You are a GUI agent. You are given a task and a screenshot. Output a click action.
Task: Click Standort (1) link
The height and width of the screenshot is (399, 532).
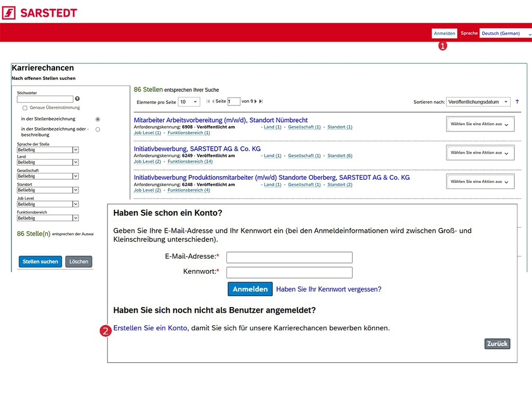coord(340,127)
